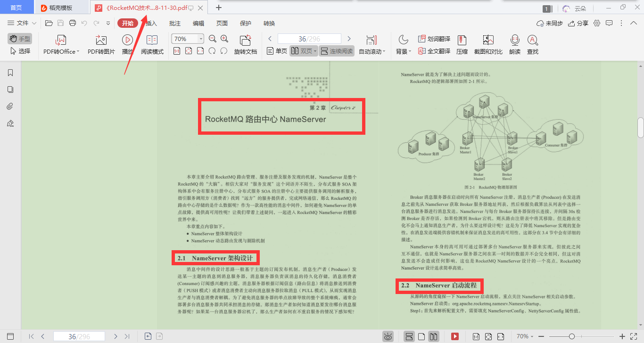The width and height of the screenshot is (644, 343).
Task: Toggle eye protection mode in status bar
Action: point(388,336)
